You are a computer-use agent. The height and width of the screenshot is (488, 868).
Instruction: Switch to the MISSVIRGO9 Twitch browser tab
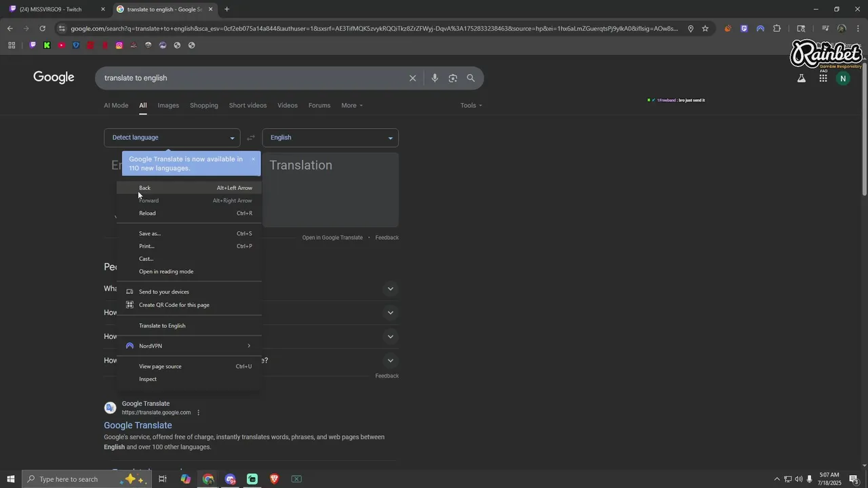click(56, 9)
